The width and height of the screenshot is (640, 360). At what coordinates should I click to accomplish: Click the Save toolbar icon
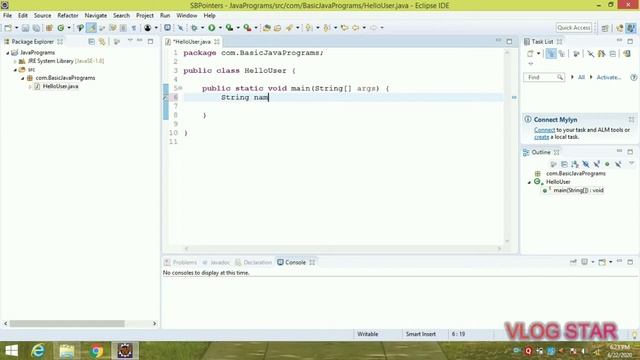click(25, 28)
